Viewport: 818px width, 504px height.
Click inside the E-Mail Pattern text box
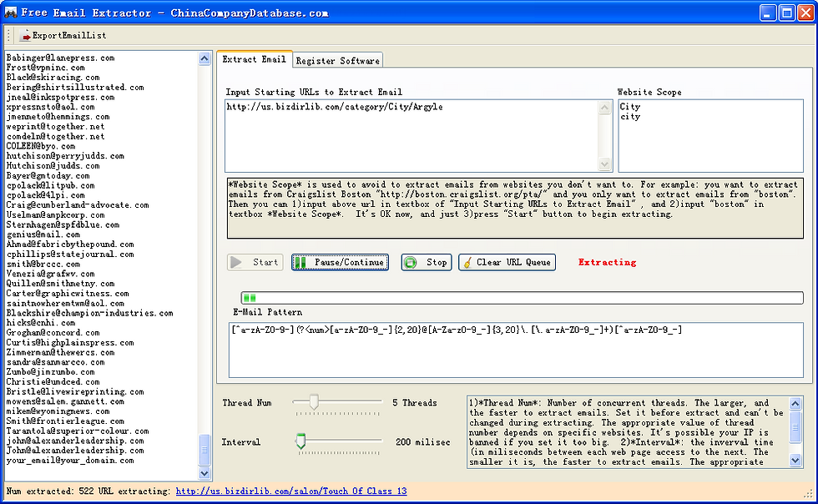[x=516, y=350]
